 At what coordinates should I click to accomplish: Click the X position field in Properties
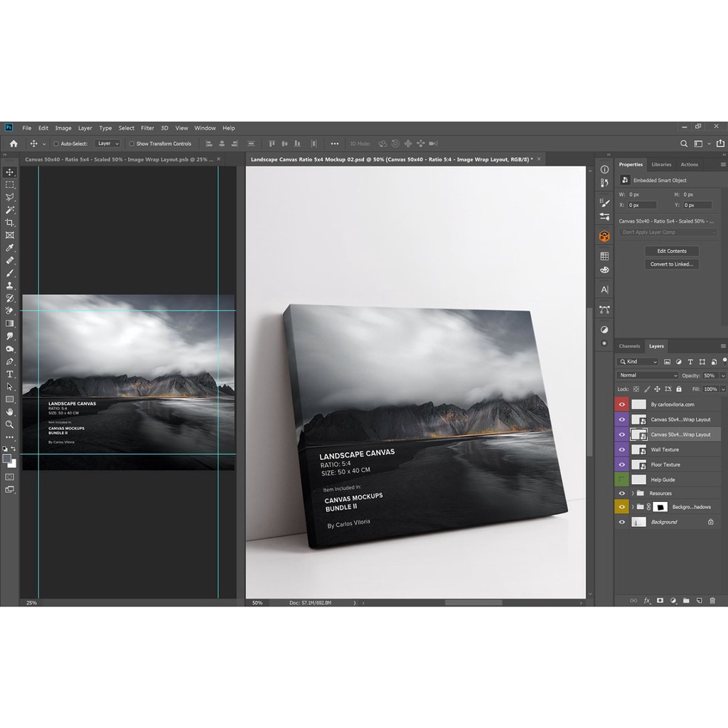[642, 205]
